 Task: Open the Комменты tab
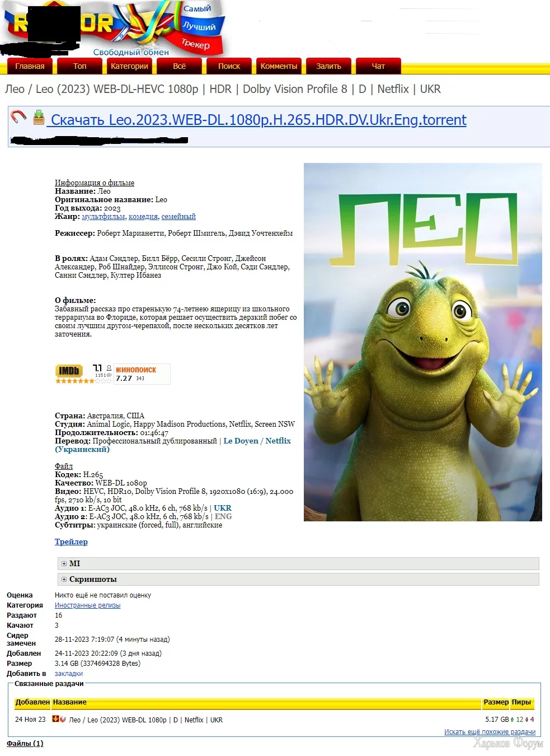click(279, 66)
